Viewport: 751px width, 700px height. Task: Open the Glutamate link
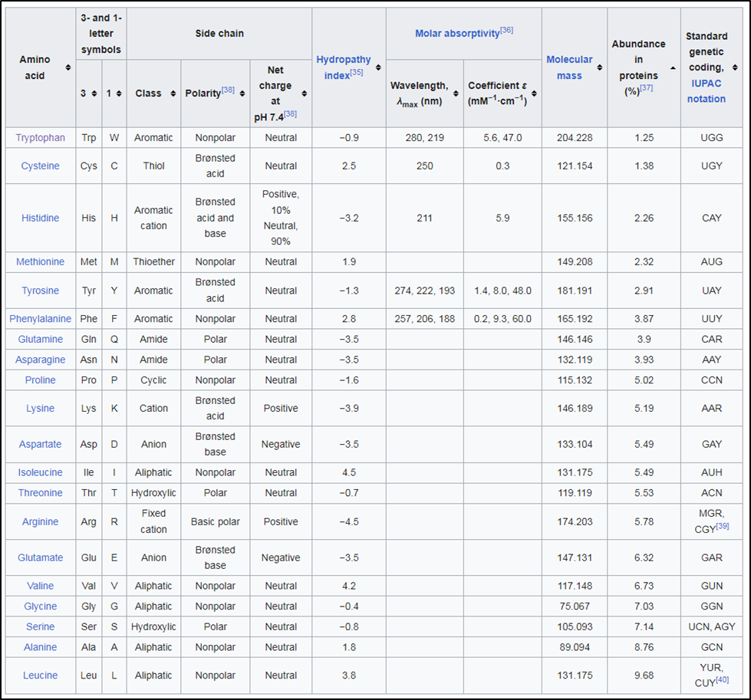click(40, 558)
